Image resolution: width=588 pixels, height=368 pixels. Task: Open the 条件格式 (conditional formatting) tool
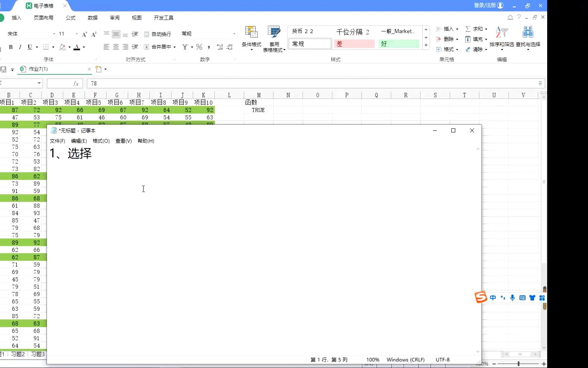[251, 39]
